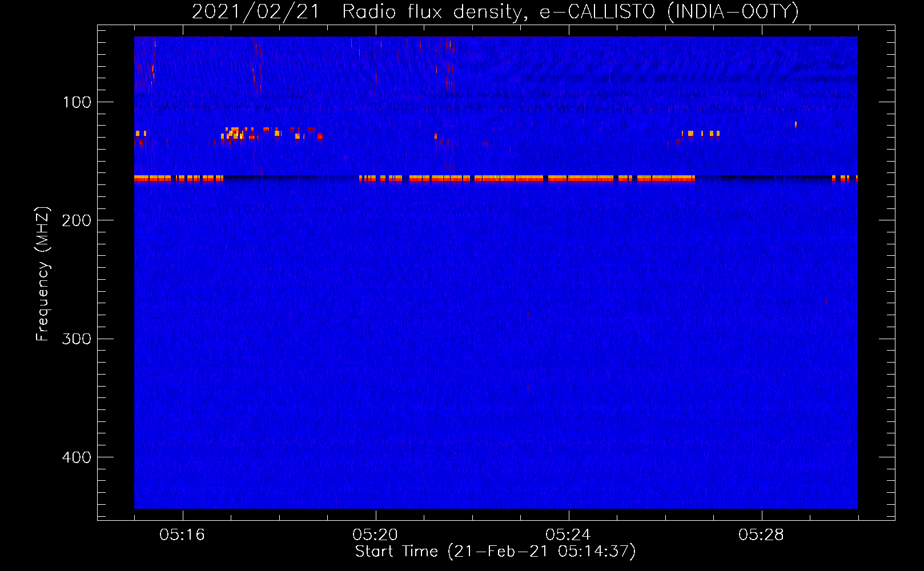
Task: Click the 05:24 time tick label
Action: tap(568, 534)
